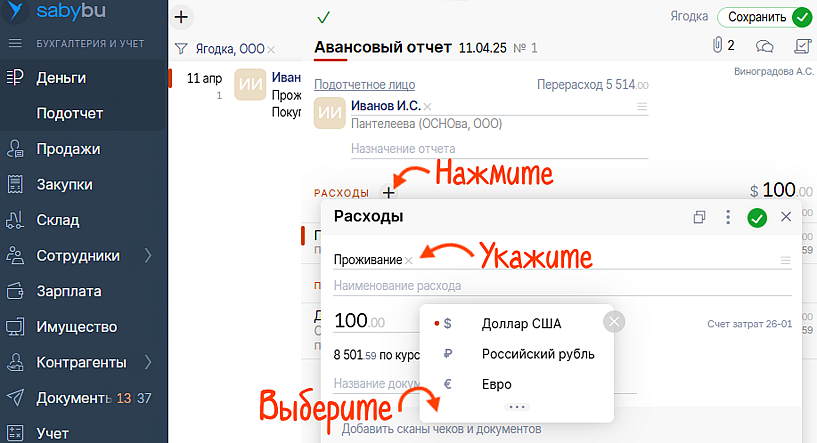
Task: Click the Сохранить button
Action: coord(756,17)
